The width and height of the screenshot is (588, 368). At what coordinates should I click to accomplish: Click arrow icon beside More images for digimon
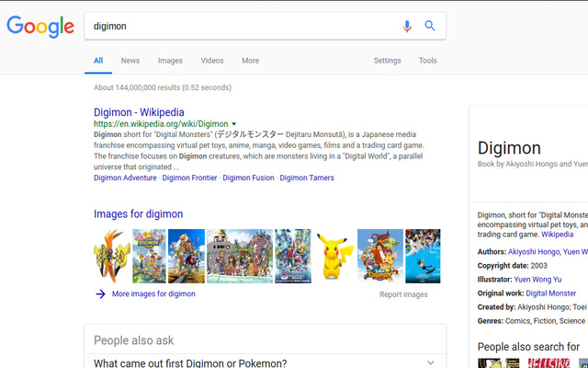pos(100,294)
